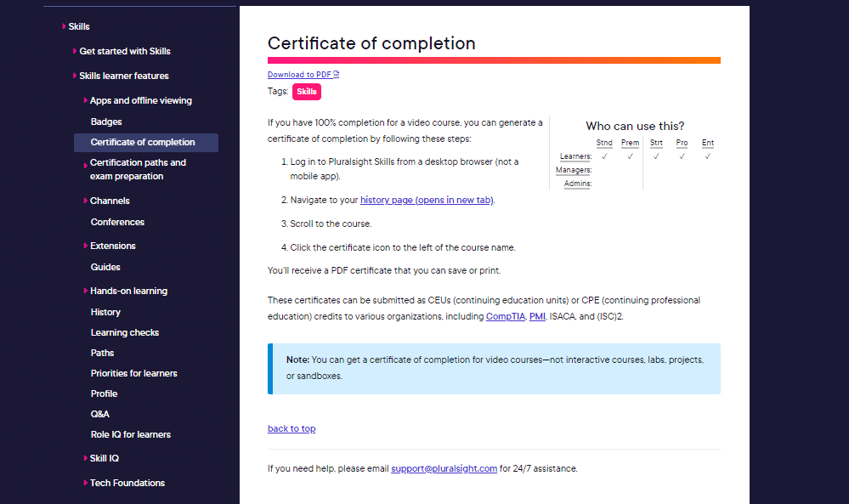Open Learning checks in sidebar
Viewport: 849px width, 504px height.
tap(125, 332)
